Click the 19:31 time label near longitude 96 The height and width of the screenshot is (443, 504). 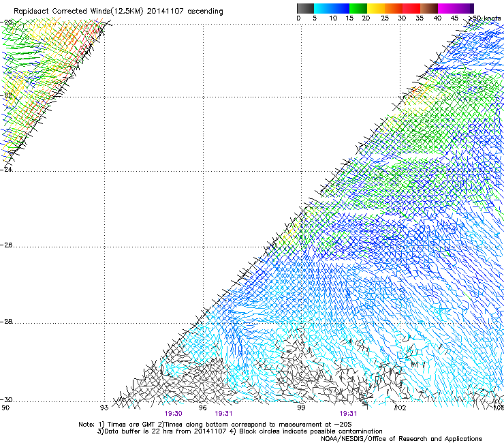tap(223, 414)
